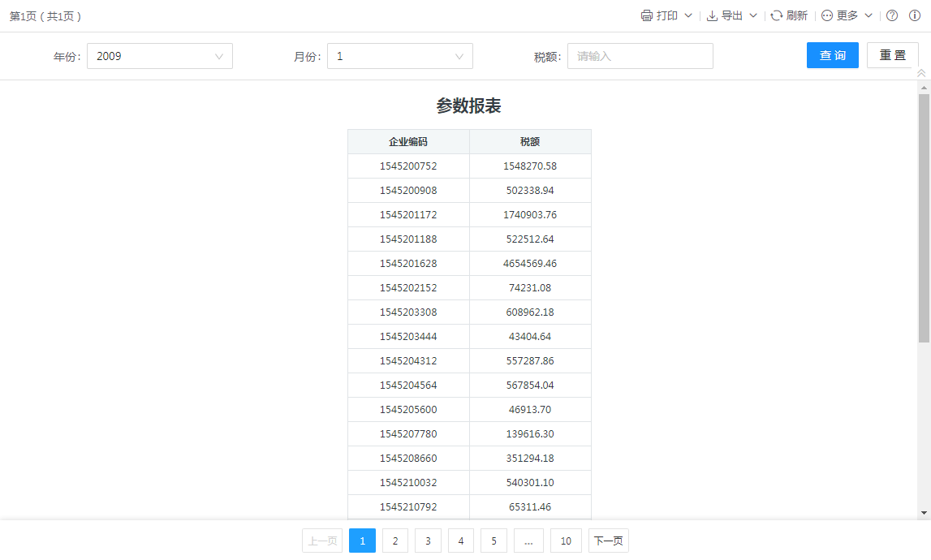Jump to page 10
931x560 pixels.
pos(566,541)
